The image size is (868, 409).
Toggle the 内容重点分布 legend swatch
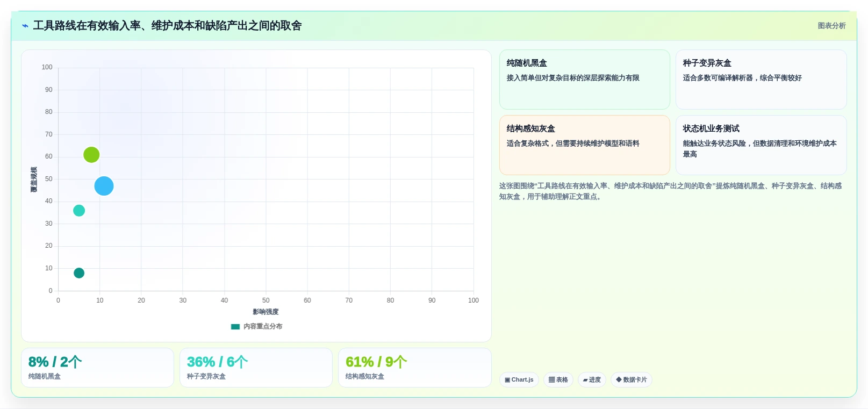pos(235,326)
